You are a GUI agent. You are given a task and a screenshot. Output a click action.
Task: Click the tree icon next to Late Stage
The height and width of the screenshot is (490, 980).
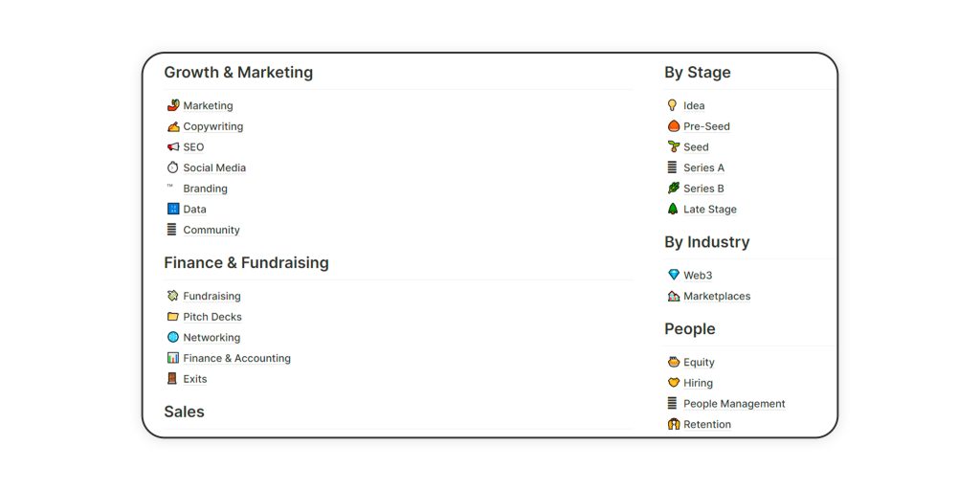[673, 209]
